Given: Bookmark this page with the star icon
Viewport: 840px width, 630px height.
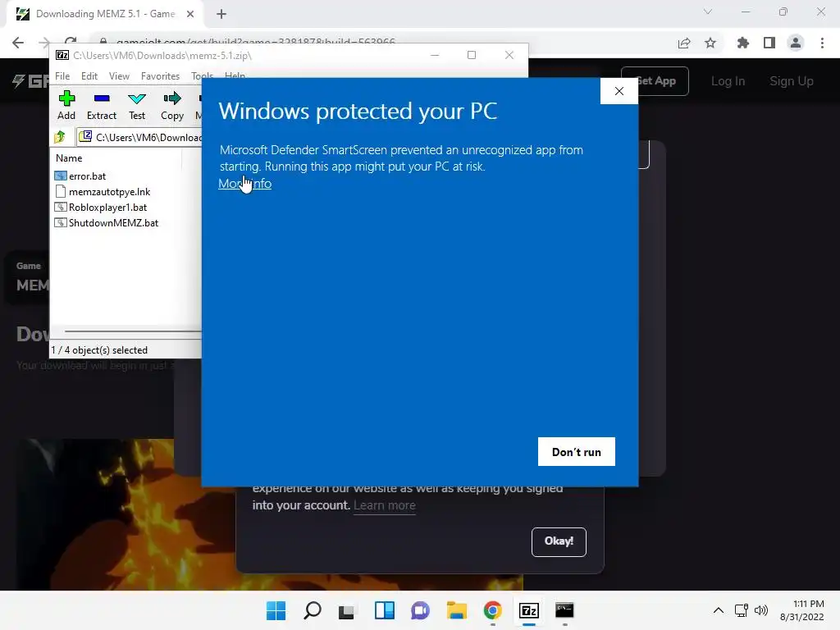Looking at the screenshot, I should pyautogui.click(x=710, y=43).
